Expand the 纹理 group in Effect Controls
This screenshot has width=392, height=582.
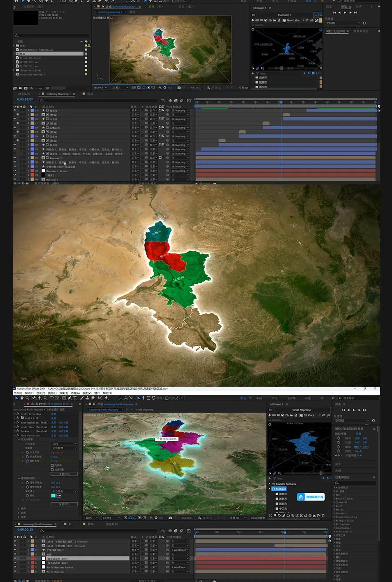pyautogui.click(x=19, y=513)
